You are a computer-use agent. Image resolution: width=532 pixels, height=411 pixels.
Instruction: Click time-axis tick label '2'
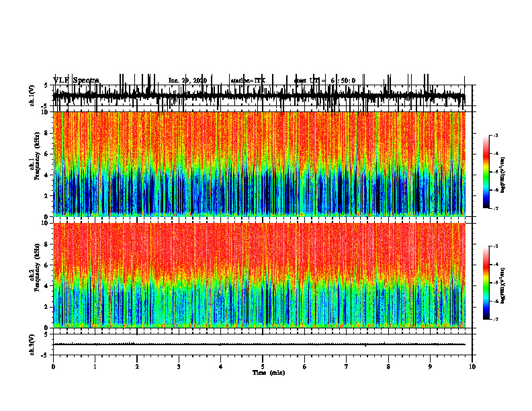pyautogui.click(x=137, y=367)
